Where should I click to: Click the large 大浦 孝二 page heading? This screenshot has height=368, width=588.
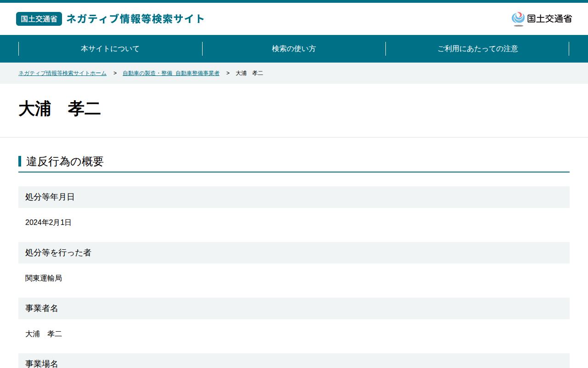[x=60, y=109]
